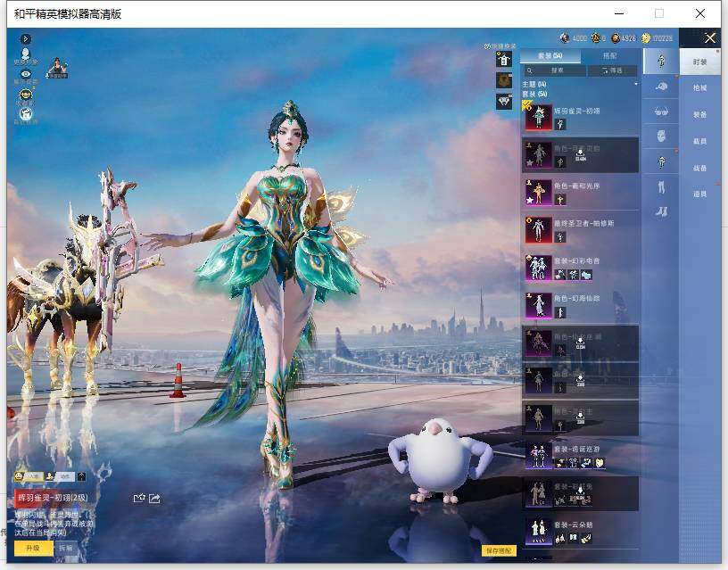Select the 套装-锦砥巡游 outfit

click(x=581, y=457)
